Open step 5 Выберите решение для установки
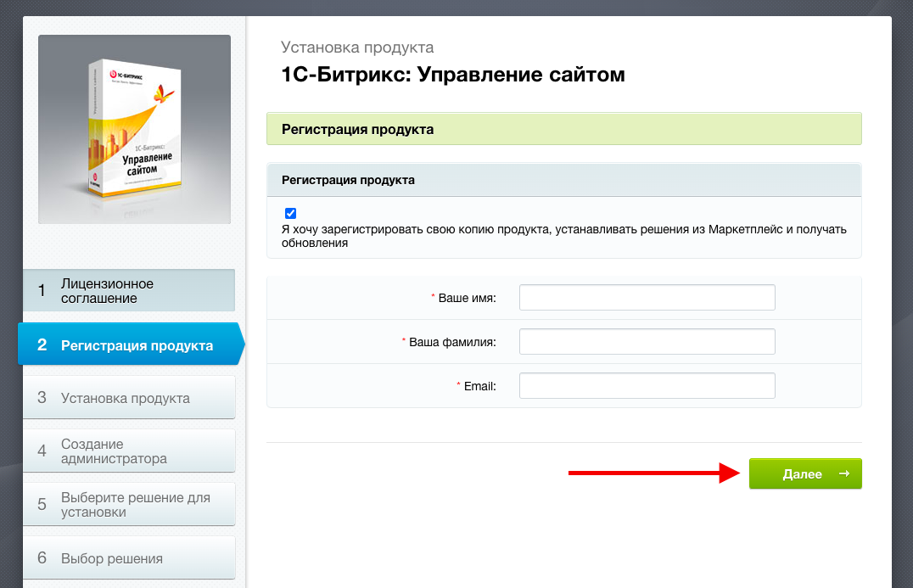Image resolution: width=913 pixels, height=588 pixels. coord(127,505)
